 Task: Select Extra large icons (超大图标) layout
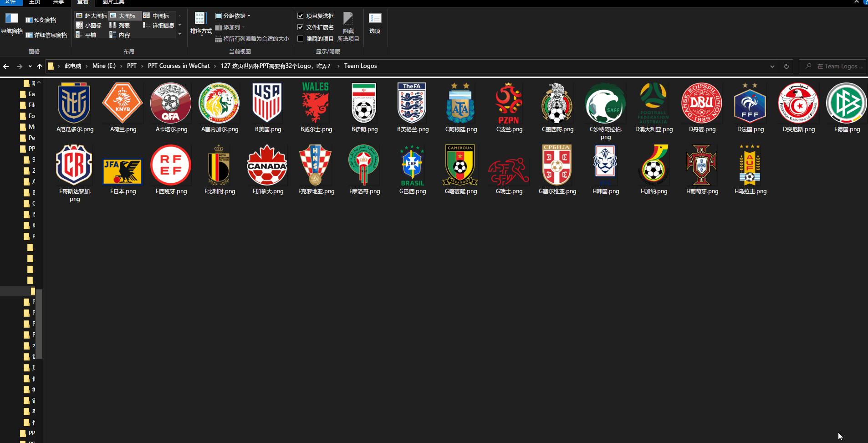tap(92, 15)
